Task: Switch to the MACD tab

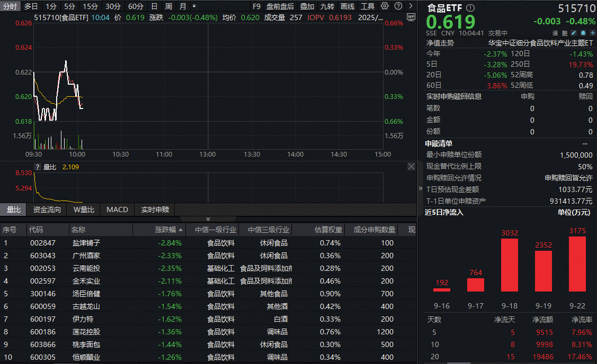Action: [117, 210]
